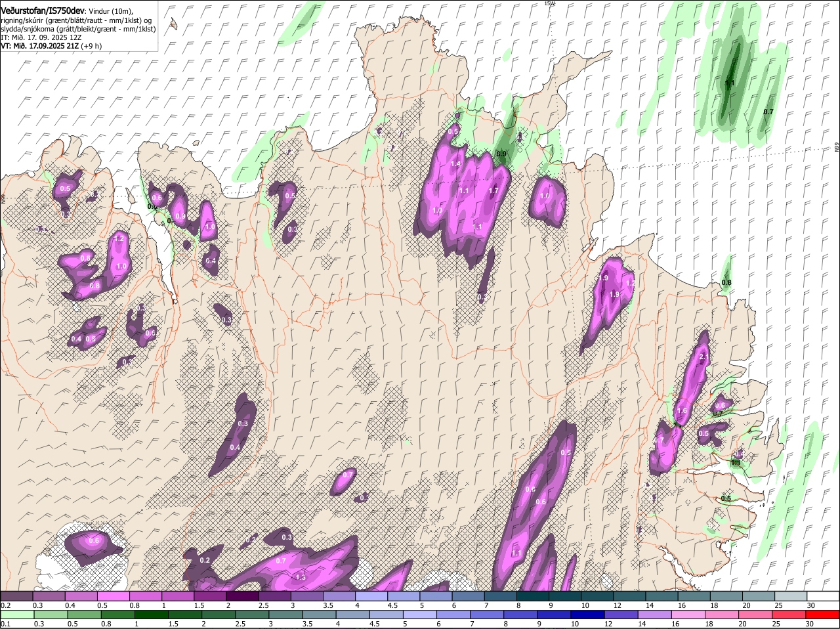
Task: Select the first dark purple snow-scale swatch at 0.2
Action: coord(17,596)
